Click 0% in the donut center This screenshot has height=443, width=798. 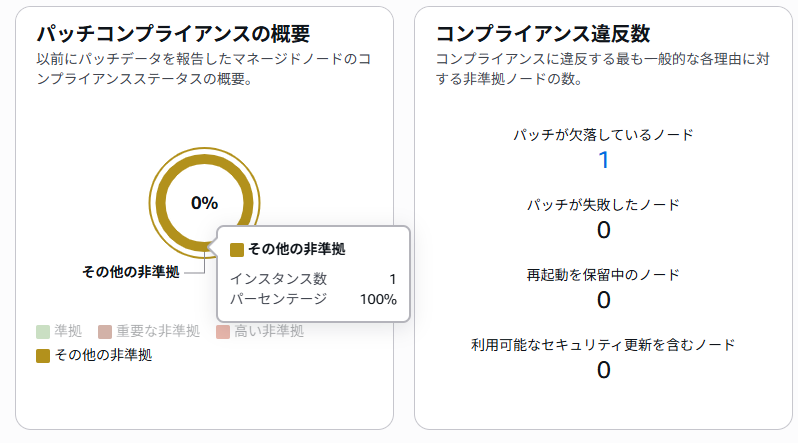[204, 203]
